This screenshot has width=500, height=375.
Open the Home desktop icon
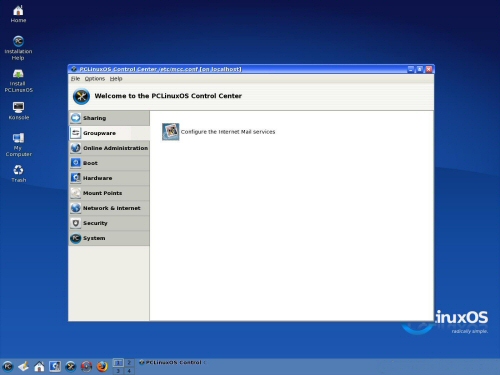(18, 14)
